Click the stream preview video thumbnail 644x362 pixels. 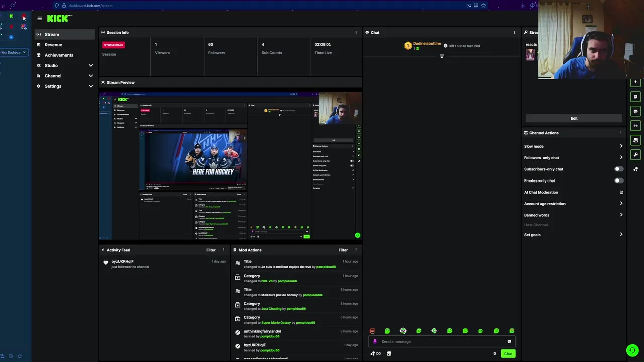pyautogui.click(x=230, y=166)
